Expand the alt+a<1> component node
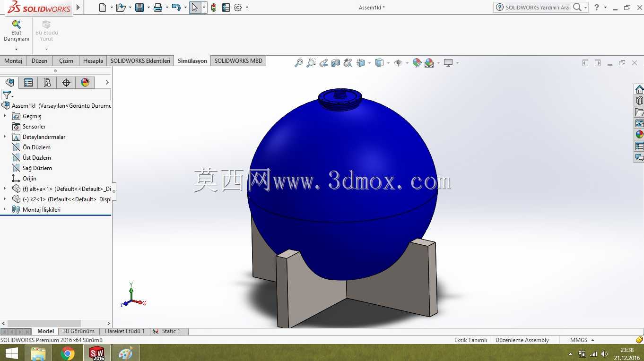The width and height of the screenshot is (644, 361). pyautogui.click(x=5, y=189)
